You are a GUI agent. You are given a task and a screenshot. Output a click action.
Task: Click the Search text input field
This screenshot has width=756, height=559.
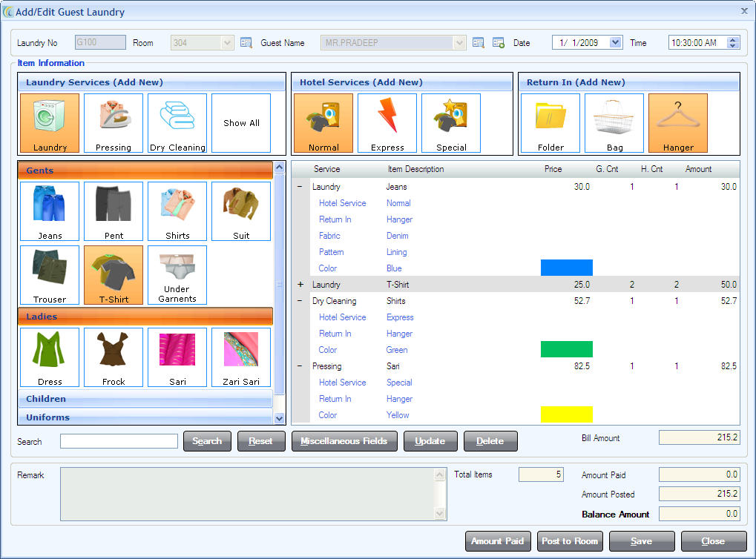pyautogui.click(x=119, y=442)
